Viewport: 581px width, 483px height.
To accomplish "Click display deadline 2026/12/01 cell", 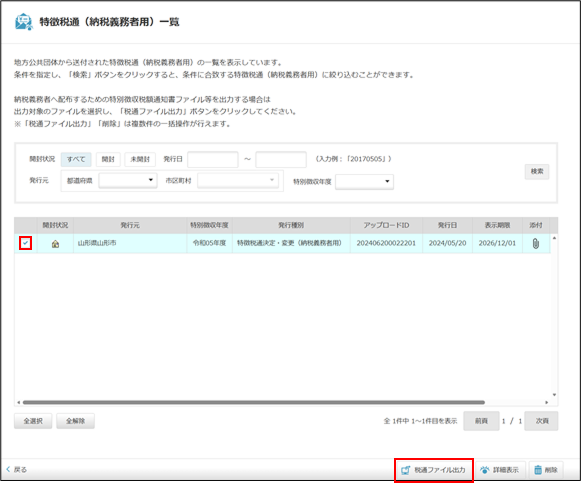I will pos(497,243).
